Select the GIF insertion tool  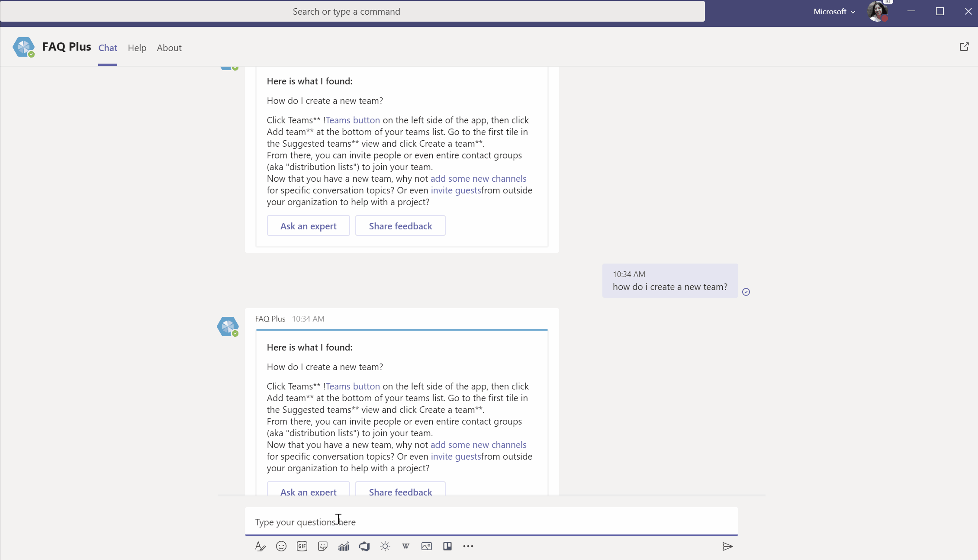click(x=302, y=546)
